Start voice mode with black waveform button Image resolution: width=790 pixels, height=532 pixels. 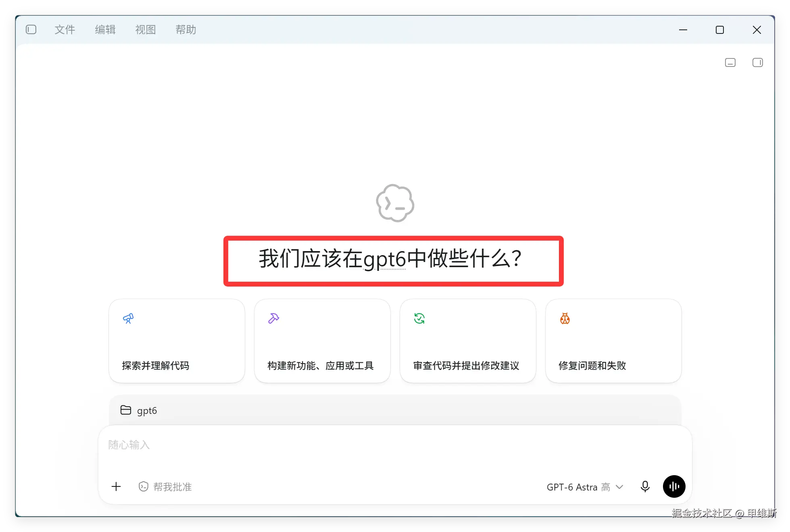[674, 486]
